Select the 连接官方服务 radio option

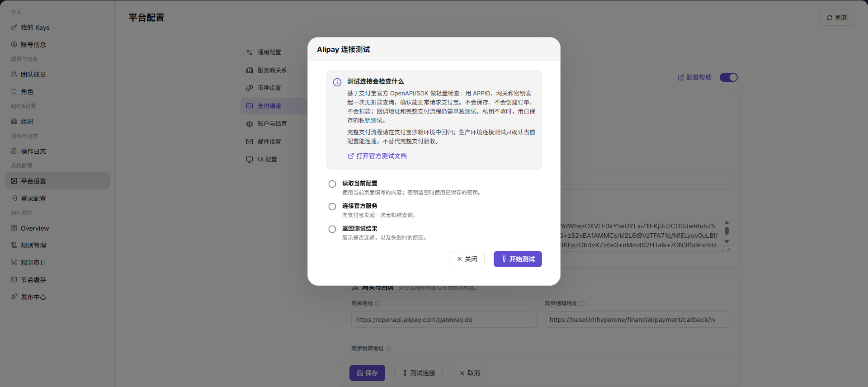pyautogui.click(x=332, y=207)
